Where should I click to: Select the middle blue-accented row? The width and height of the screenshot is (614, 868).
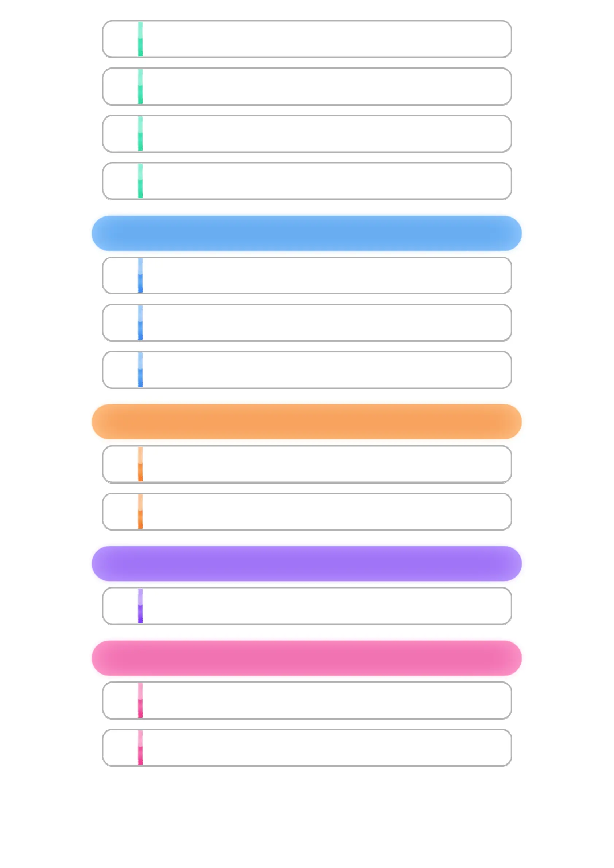pos(307,322)
